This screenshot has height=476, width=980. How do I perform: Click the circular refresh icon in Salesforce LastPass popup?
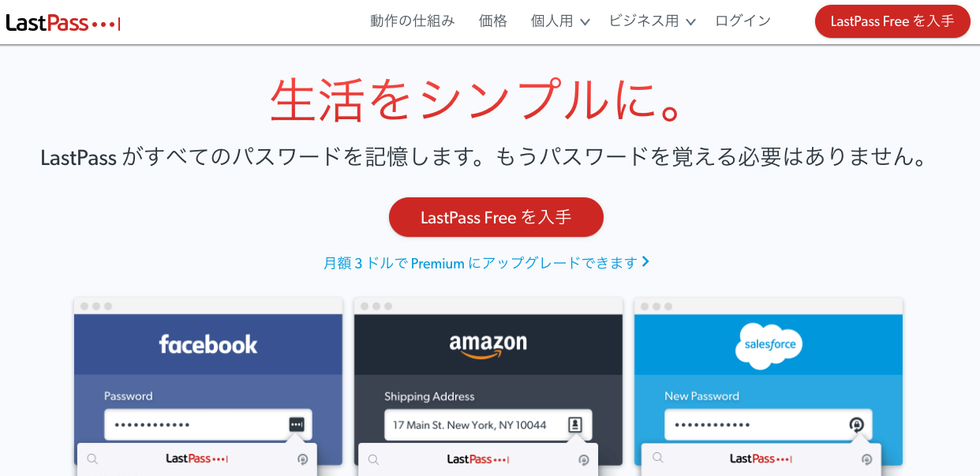[866, 459]
